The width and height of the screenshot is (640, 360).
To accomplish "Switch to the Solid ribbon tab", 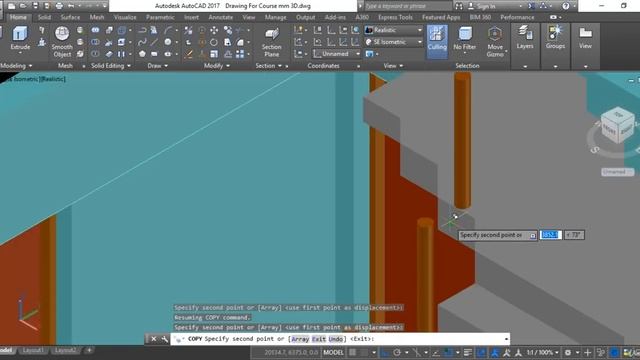I will coord(44,17).
